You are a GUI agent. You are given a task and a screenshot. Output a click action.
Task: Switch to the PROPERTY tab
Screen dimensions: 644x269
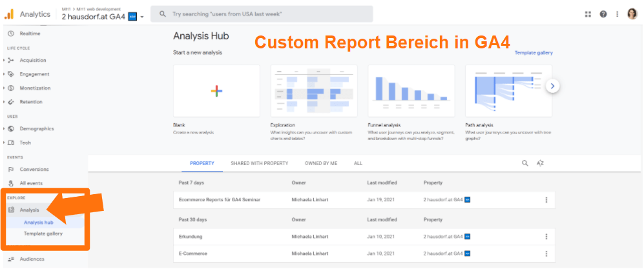click(202, 163)
